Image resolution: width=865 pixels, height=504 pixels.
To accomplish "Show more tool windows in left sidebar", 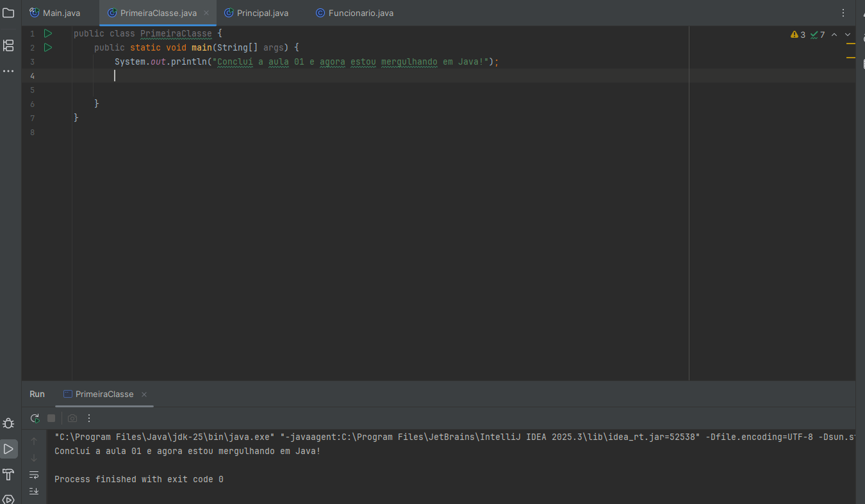I will [x=8, y=71].
